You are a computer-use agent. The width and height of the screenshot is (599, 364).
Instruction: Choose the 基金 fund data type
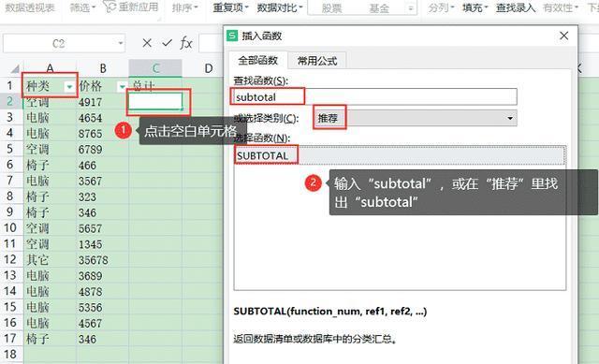point(379,7)
